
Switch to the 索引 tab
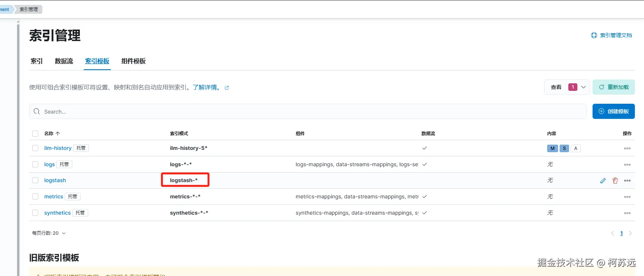(36, 61)
